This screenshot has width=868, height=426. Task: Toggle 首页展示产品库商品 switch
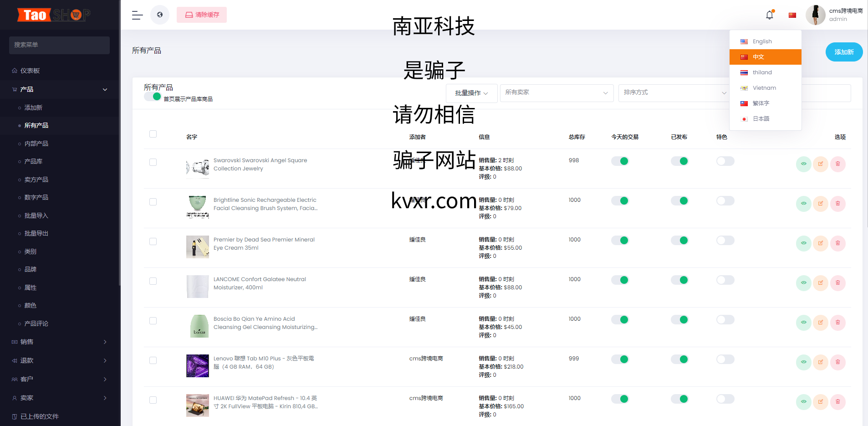pos(153,97)
